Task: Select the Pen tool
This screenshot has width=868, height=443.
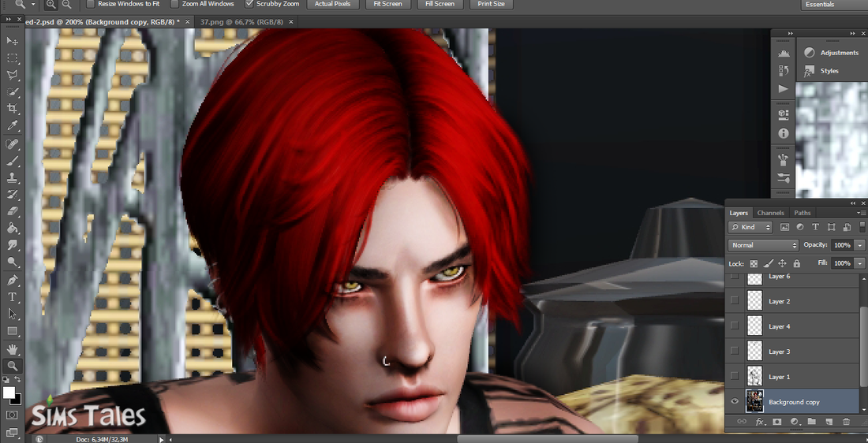Action: tap(12, 281)
